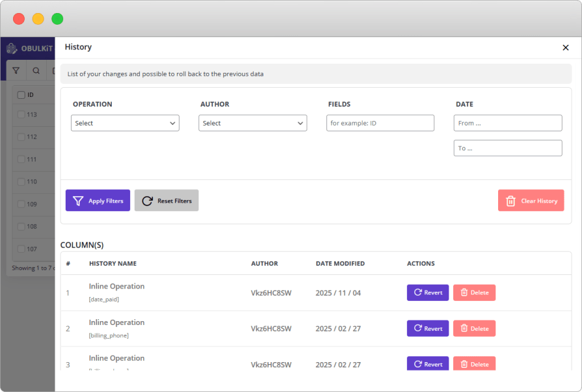Image resolution: width=582 pixels, height=392 pixels.
Task: Click the Fields input box
Action: click(380, 123)
